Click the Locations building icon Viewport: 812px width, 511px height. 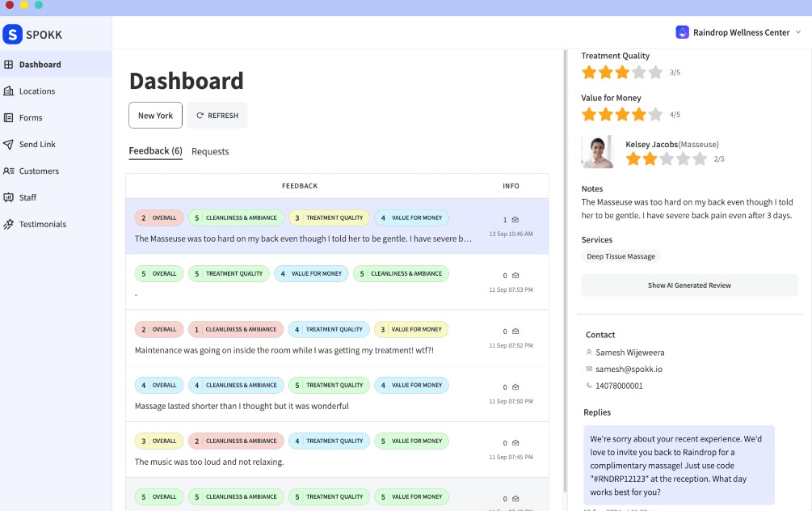[x=9, y=91]
